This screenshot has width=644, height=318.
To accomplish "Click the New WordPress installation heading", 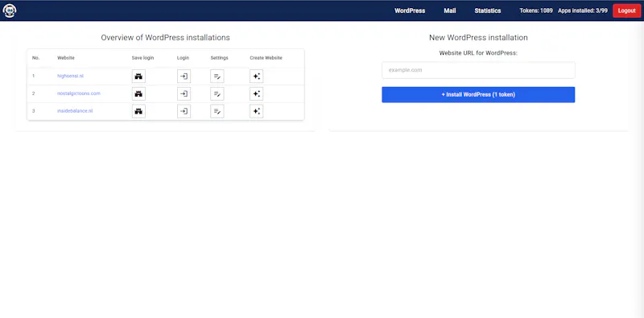I will coord(478,38).
